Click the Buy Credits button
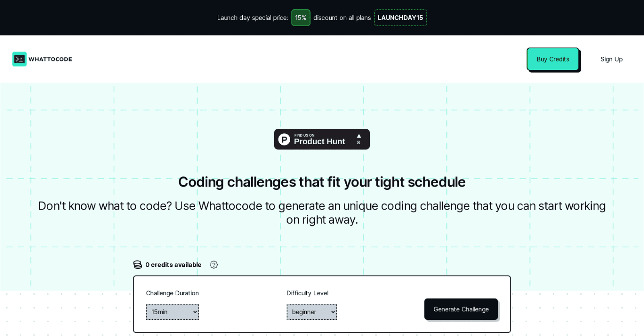The width and height of the screenshot is (644, 336). click(553, 59)
